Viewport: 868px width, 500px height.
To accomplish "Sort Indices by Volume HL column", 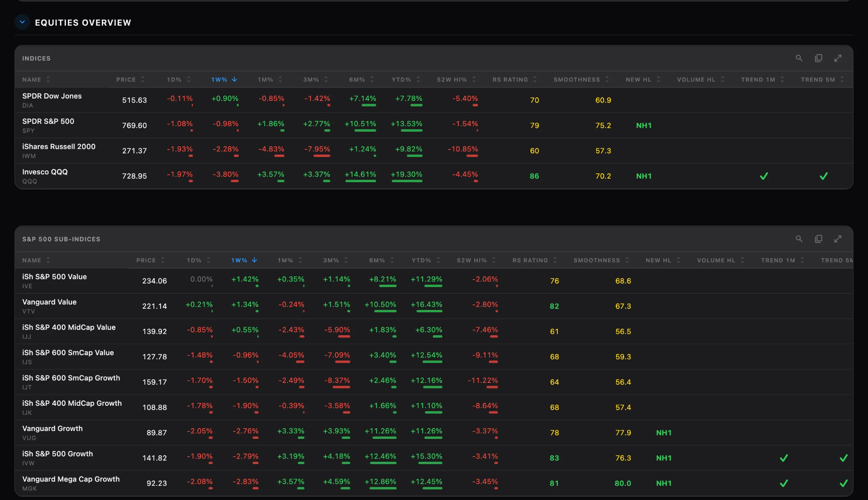I will pos(701,79).
